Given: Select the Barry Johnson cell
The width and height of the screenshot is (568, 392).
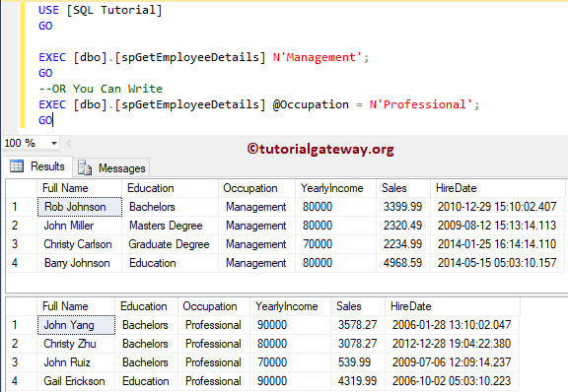Looking at the screenshot, I should 79,263.
